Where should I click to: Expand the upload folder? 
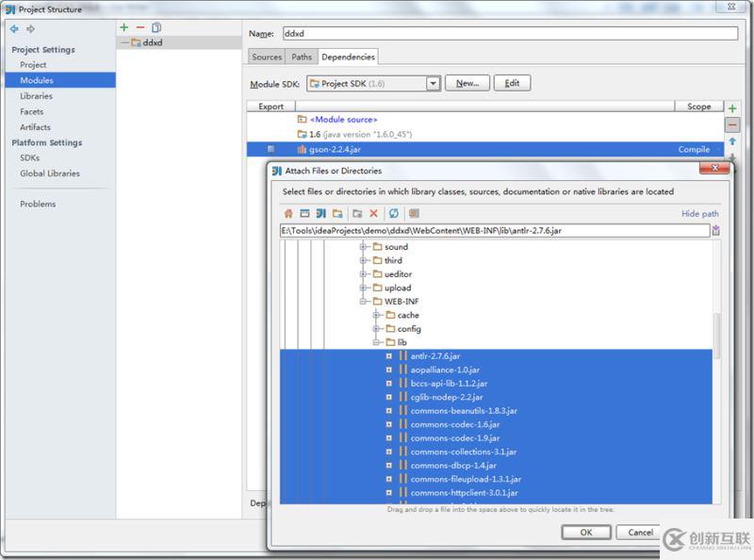tap(364, 288)
